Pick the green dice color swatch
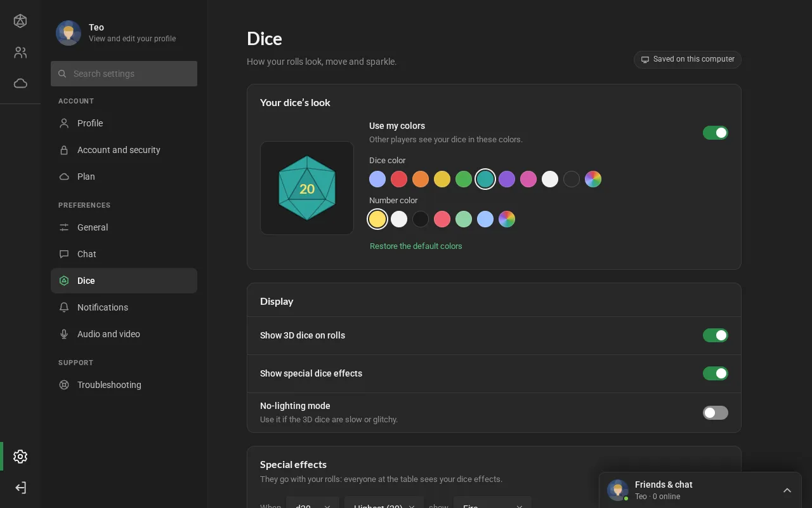 (x=464, y=179)
